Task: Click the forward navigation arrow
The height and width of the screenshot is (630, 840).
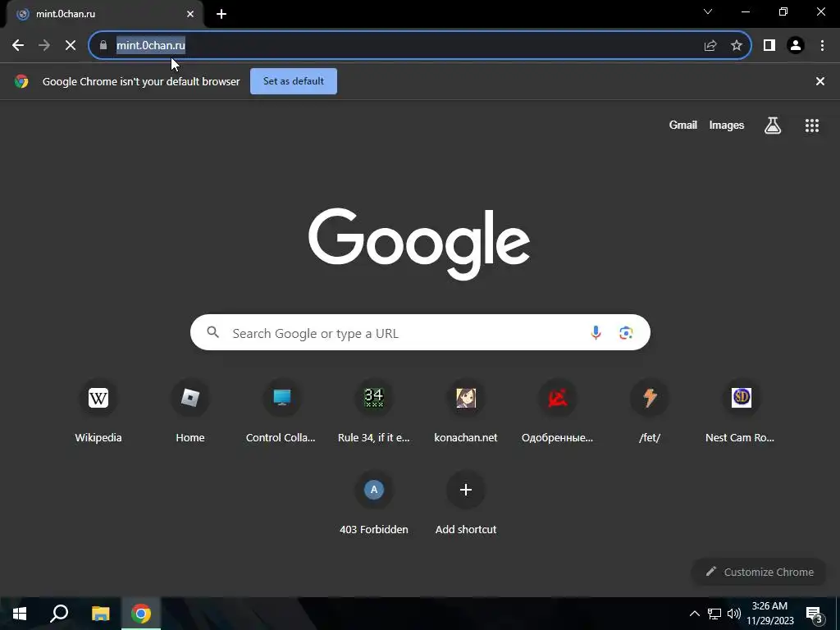Action: 44,46
